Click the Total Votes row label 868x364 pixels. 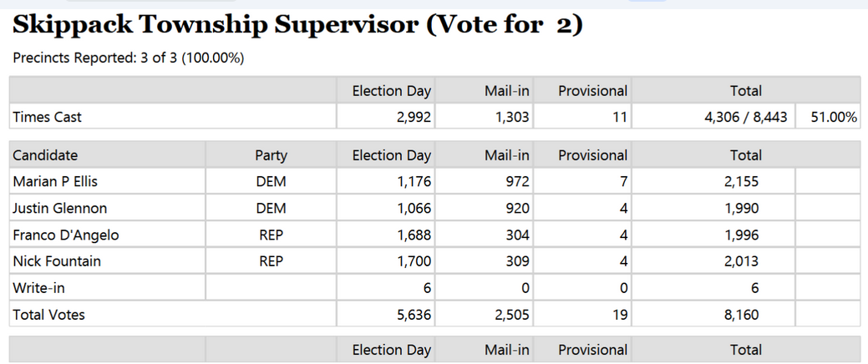coord(48,315)
